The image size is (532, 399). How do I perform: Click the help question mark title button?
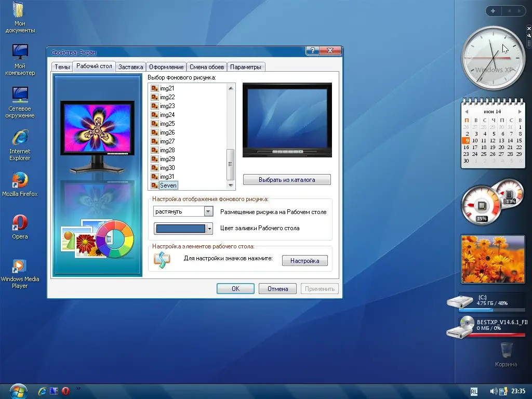(312, 50)
